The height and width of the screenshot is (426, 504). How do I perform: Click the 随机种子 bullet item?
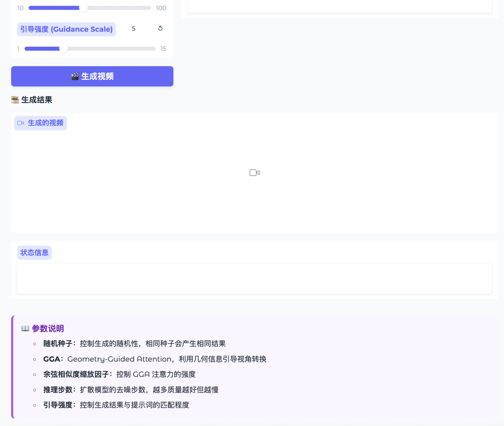134,344
